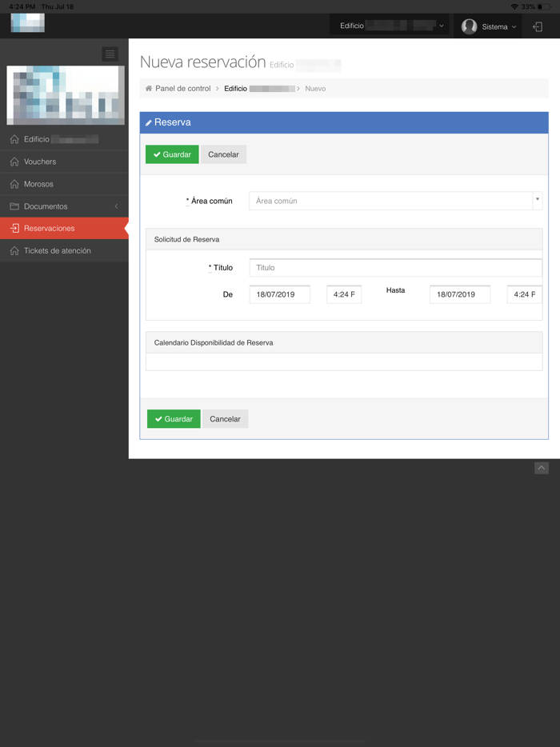This screenshot has height=747, width=560.
Task: Open Edificio in sidebar menu
Action: (x=64, y=140)
